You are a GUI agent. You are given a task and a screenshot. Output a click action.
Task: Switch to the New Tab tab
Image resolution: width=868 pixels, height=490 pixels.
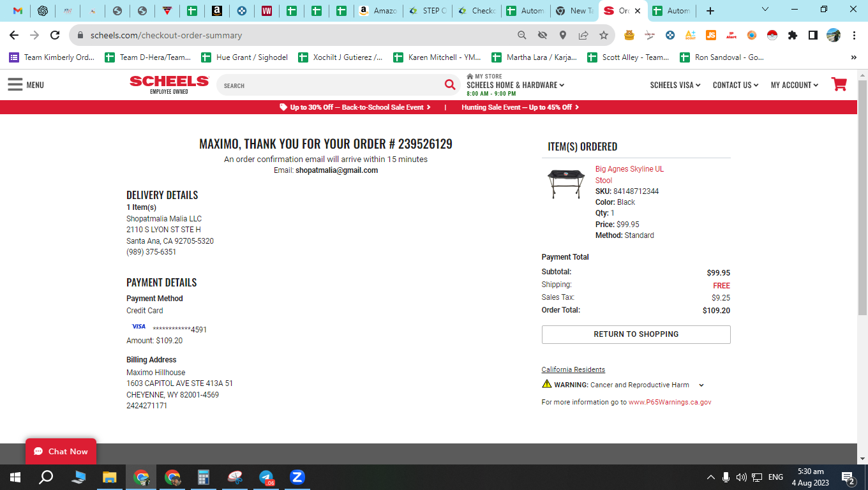coord(574,11)
